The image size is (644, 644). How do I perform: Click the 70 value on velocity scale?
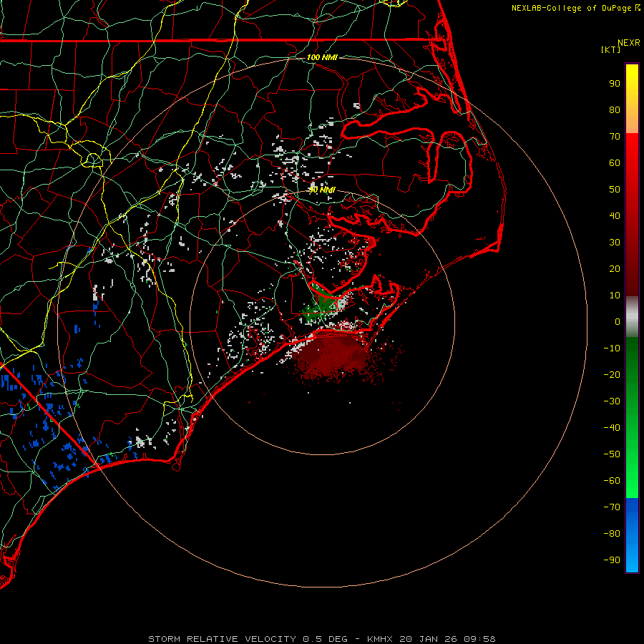pos(615,137)
